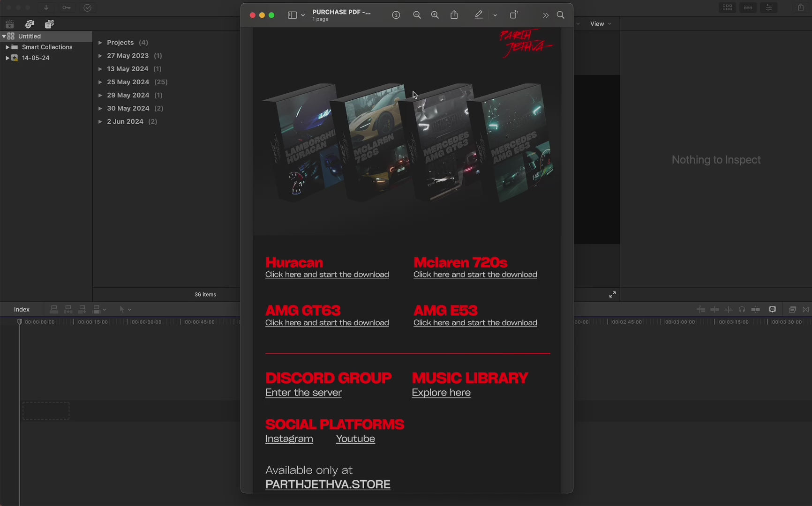
Task: Select the 29 May 2024 group row
Action: click(x=134, y=95)
